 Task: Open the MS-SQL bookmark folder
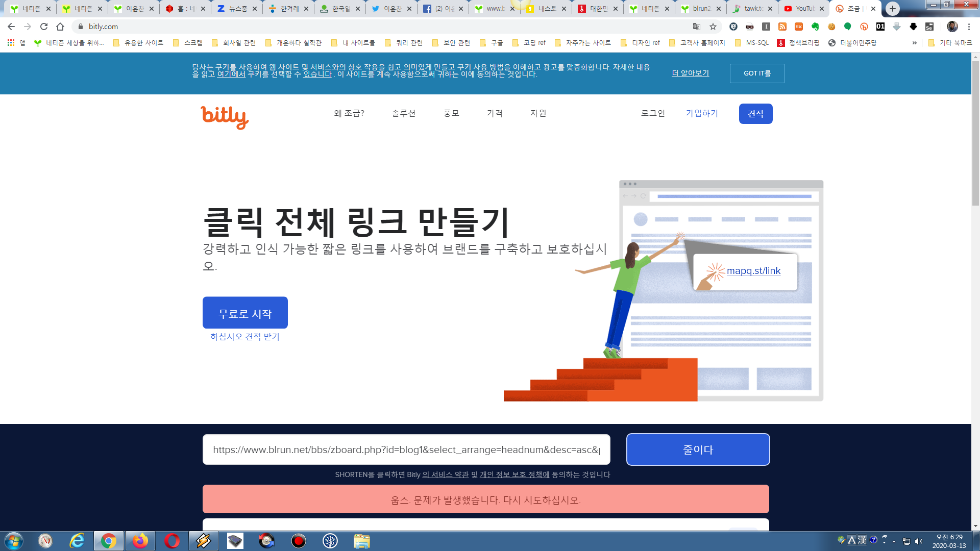coord(751,43)
